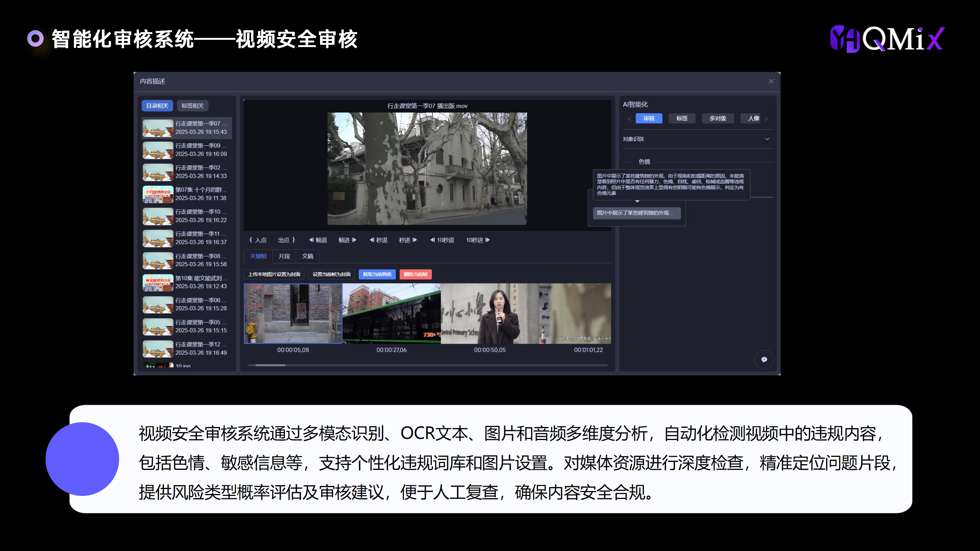
Task: Open the 文稿 tab
Action: click(307, 256)
